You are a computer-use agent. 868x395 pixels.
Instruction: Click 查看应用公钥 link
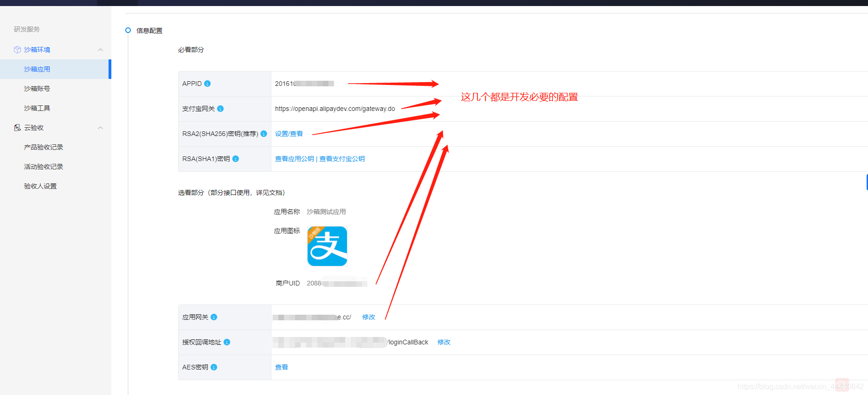[294, 159]
